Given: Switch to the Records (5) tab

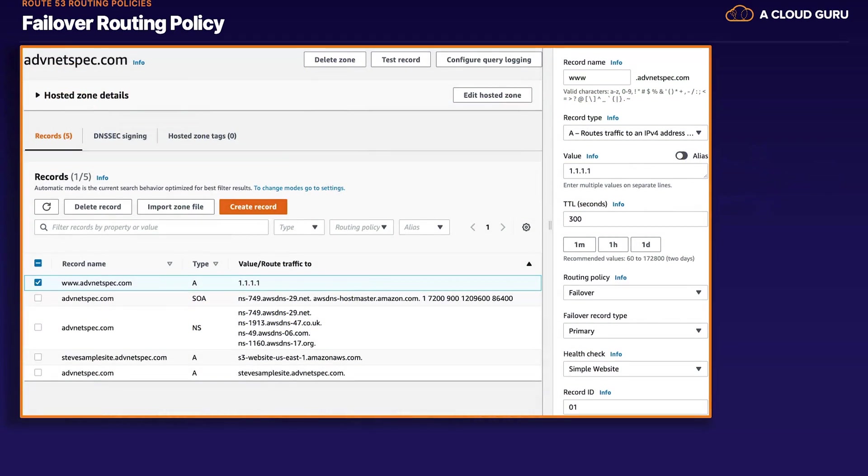Looking at the screenshot, I should point(53,136).
